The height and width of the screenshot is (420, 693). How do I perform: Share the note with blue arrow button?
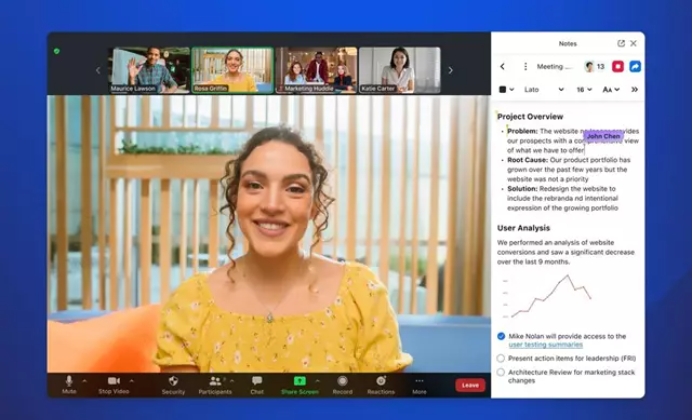click(635, 66)
